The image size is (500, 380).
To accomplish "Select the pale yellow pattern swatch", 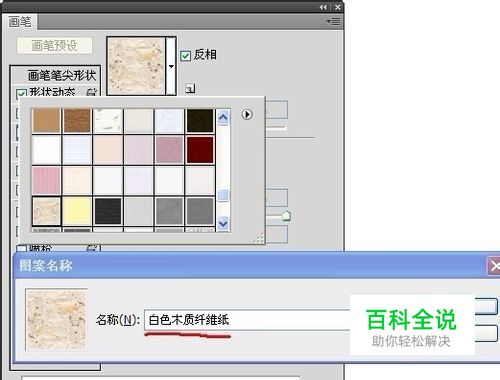I will pyautogui.click(x=77, y=211).
